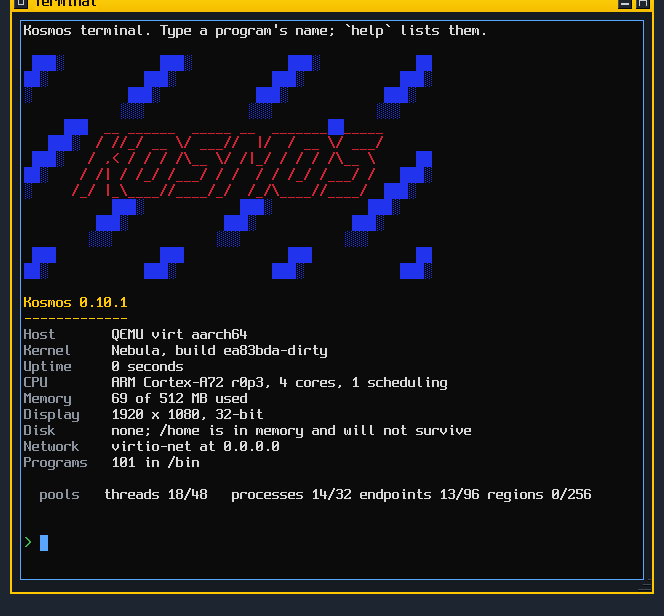The width and height of the screenshot is (664, 616).
Task: Select 'none; /home is in memory' disk text
Action: [x=291, y=431]
